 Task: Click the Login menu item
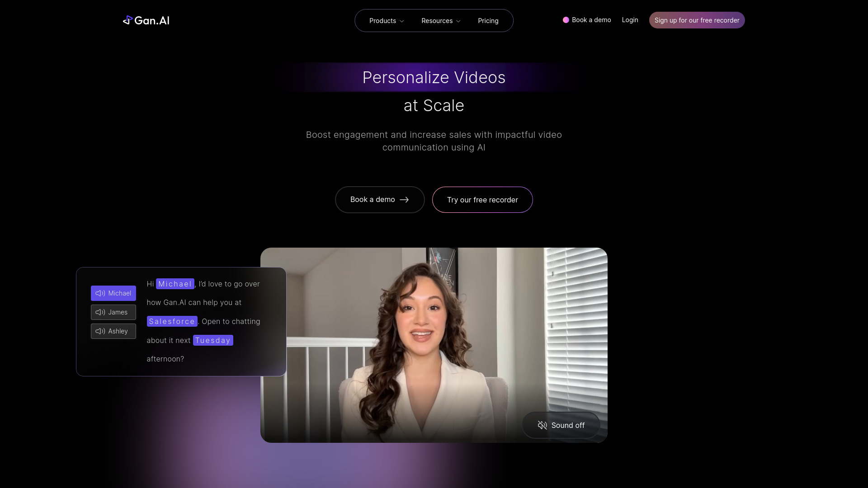pyautogui.click(x=630, y=20)
